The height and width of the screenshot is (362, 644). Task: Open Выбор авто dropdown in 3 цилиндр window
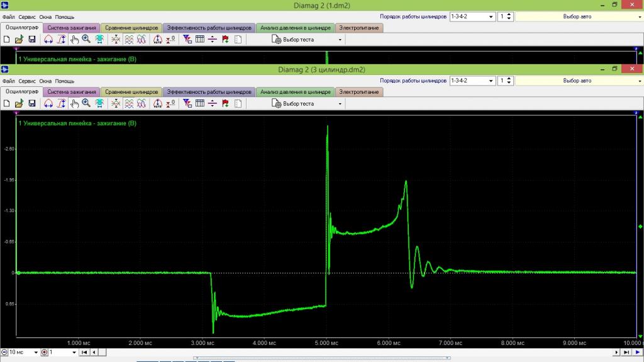[x=579, y=81]
